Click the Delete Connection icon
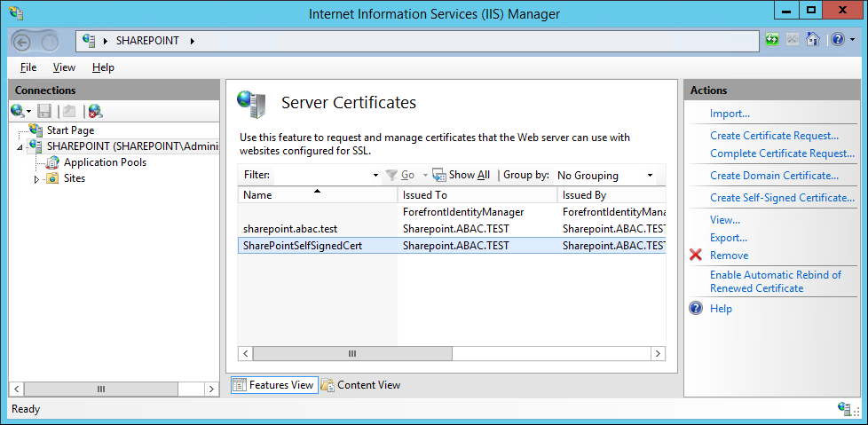 95,111
